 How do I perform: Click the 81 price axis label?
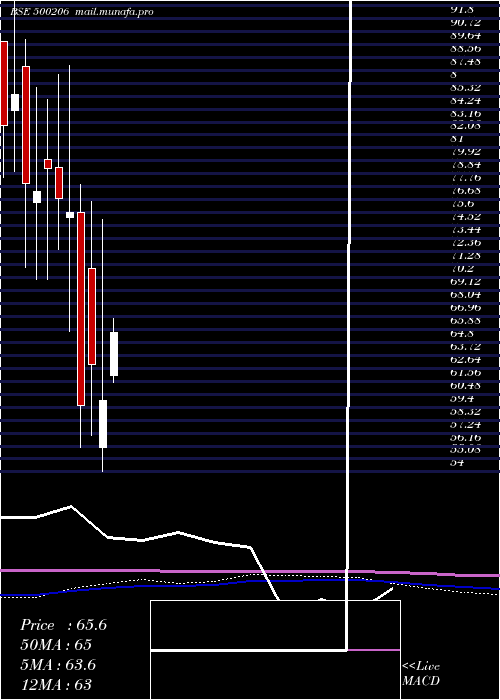[x=457, y=139]
